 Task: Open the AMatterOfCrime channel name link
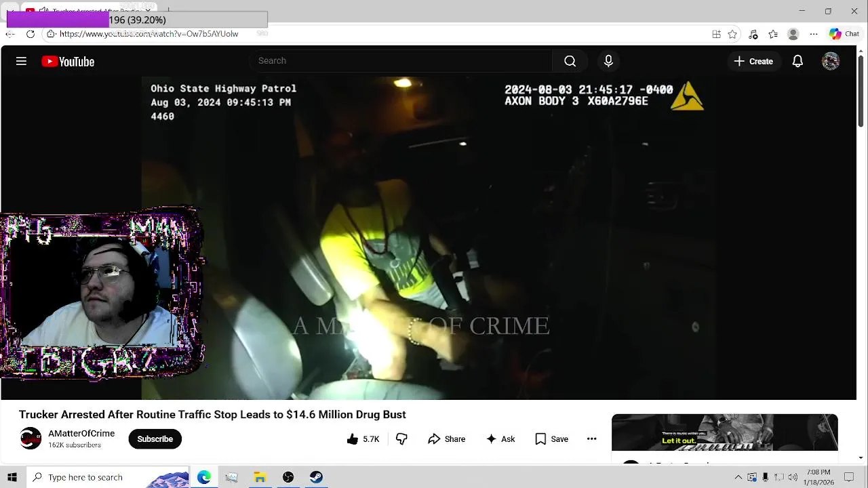[x=81, y=434]
